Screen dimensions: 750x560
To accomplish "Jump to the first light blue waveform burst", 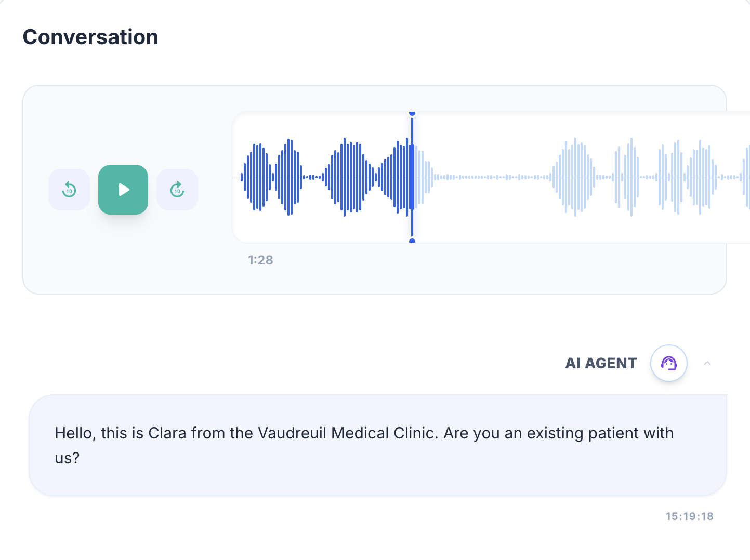I will [x=574, y=177].
